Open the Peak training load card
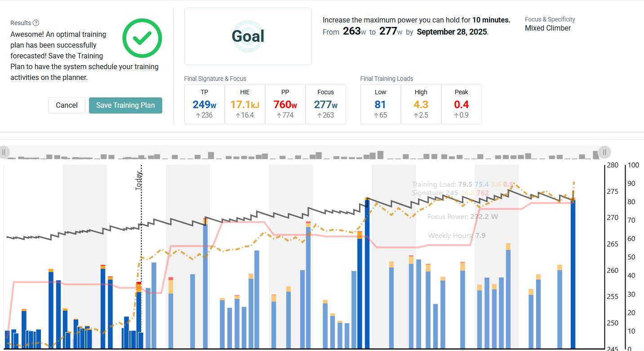The width and height of the screenshot is (644, 351). tap(462, 104)
